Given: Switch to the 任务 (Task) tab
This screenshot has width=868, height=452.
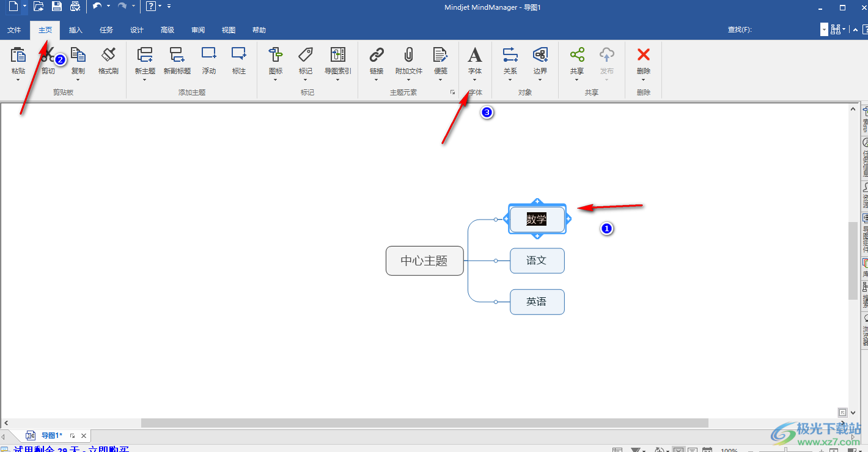Looking at the screenshot, I should click(106, 30).
